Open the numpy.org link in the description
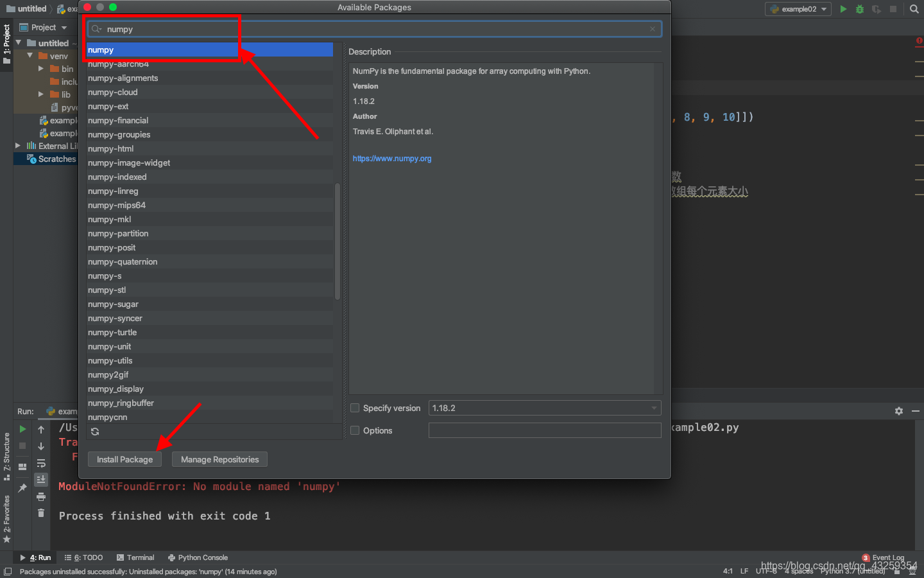The height and width of the screenshot is (578, 924). coord(391,159)
